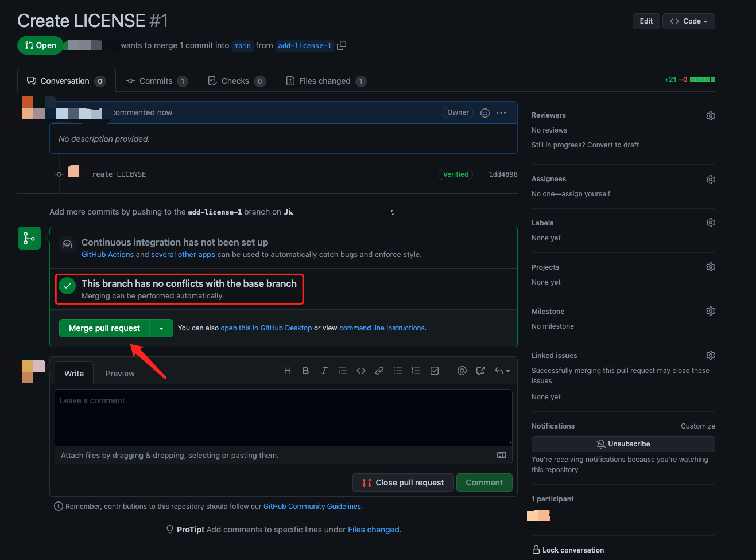Open the command line instructions link

pos(381,328)
